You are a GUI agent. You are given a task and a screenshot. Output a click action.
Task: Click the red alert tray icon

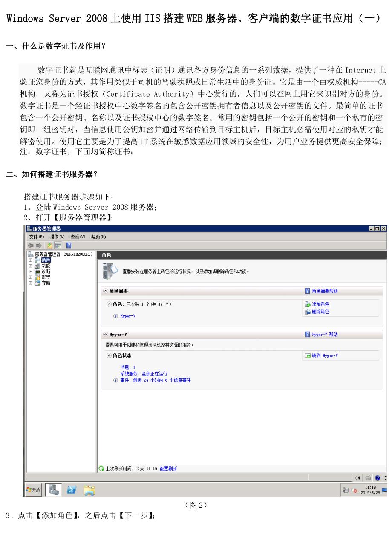pos(354,490)
